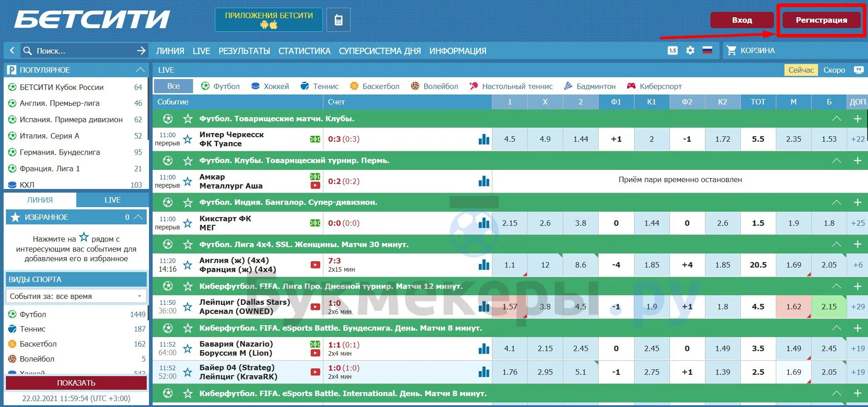The width and height of the screenshot is (868, 407).
Task: Open statistics chart for Интер Черкесск match
Action: (x=484, y=139)
